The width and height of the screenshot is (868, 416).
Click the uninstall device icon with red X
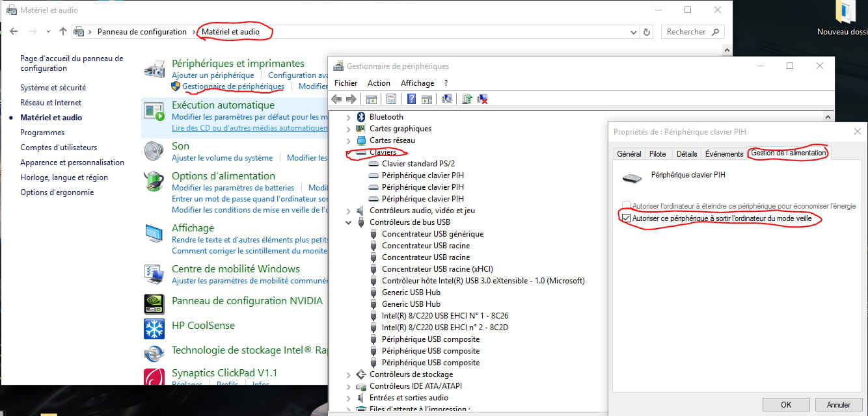[483, 99]
